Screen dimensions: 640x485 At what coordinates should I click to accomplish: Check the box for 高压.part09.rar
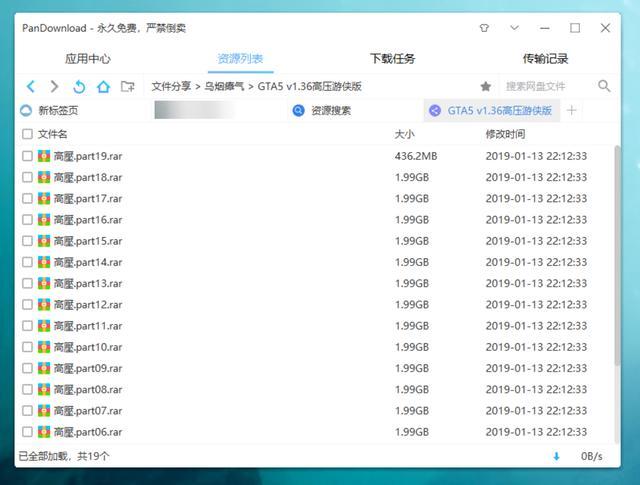coord(27,368)
